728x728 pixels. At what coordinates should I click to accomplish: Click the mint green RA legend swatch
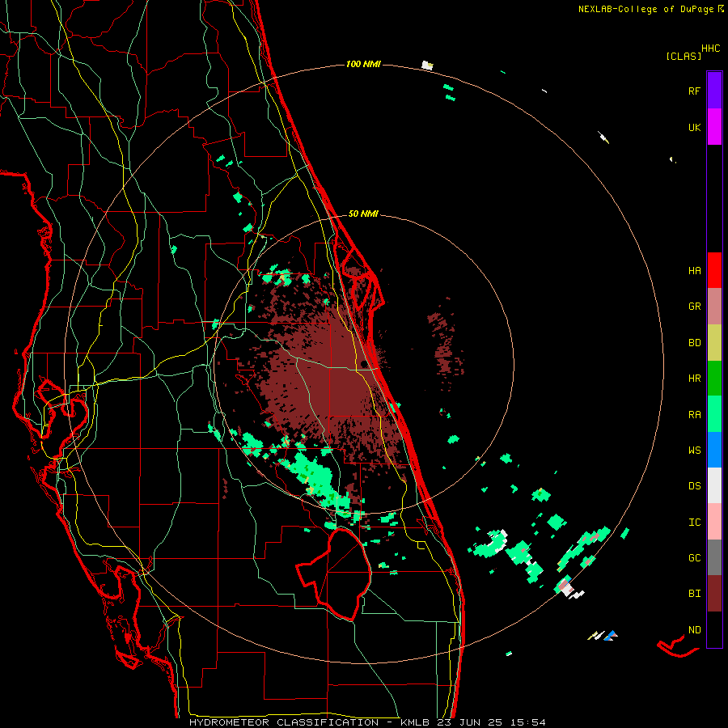(714, 414)
